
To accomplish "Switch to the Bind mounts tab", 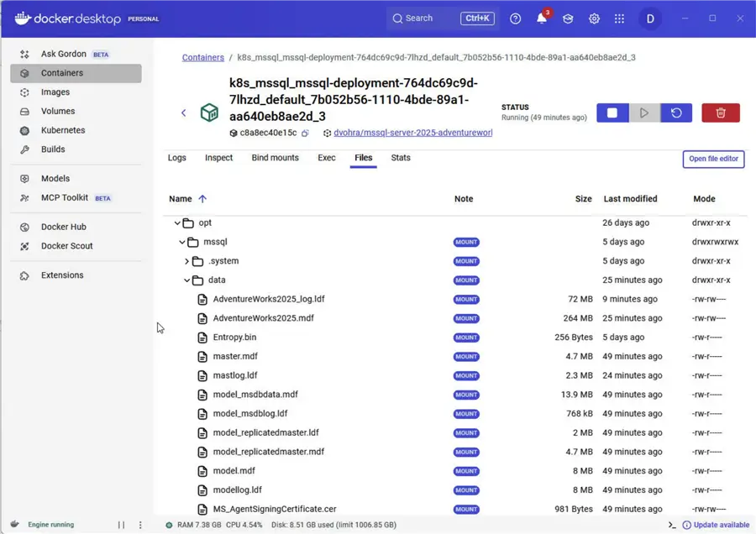I will tap(275, 158).
